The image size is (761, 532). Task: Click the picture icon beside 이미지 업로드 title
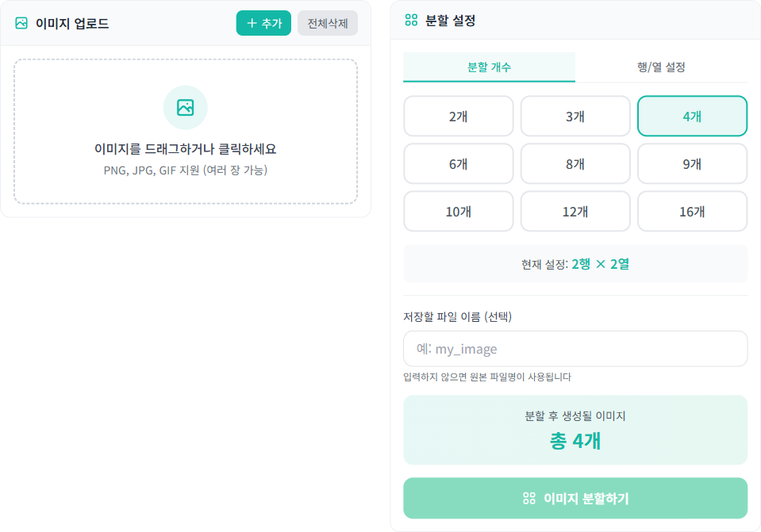pyautogui.click(x=21, y=23)
